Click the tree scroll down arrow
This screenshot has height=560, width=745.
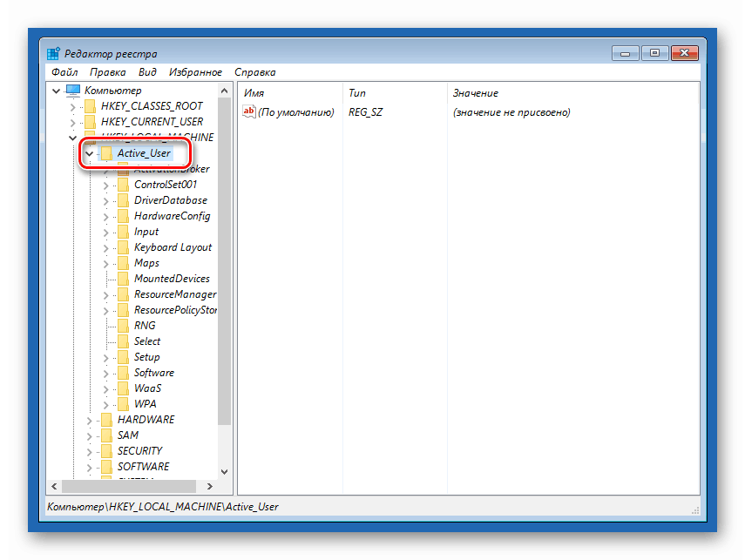[x=224, y=472]
